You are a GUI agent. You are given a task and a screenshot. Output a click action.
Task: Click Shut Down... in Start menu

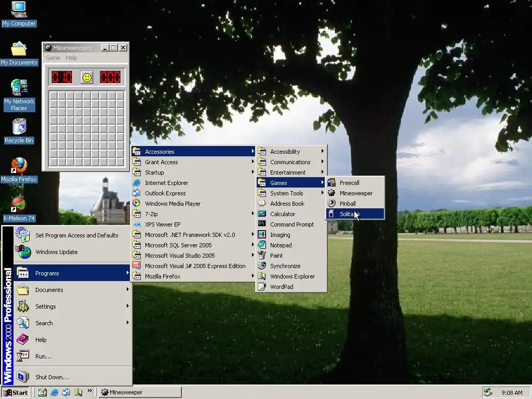coord(72,377)
